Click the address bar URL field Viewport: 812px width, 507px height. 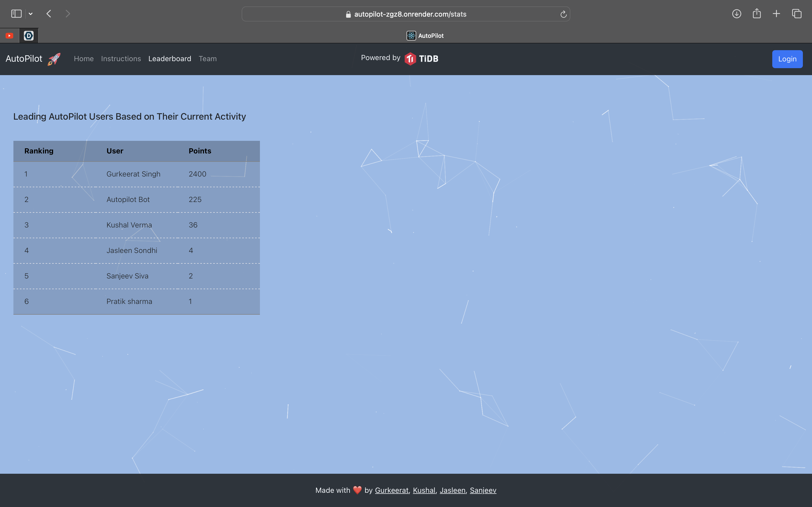pyautogui.click(x=405, y=14)
